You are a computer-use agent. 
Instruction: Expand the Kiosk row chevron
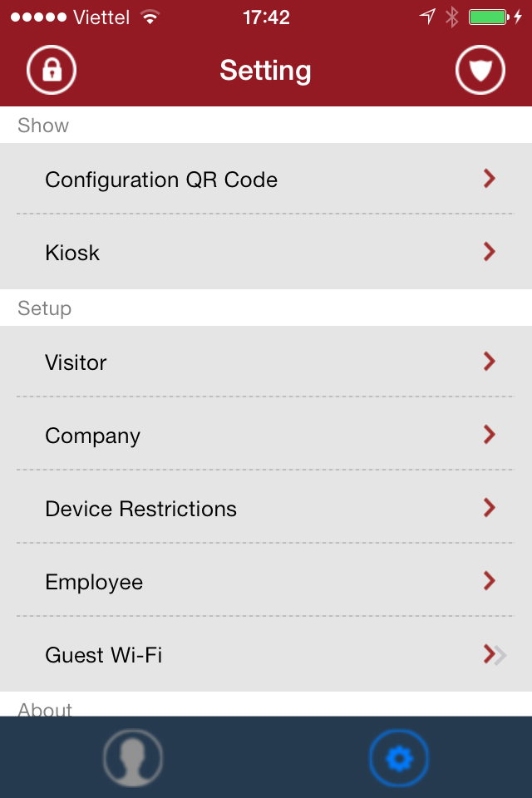pyautogui.click(x=489, y=251)
